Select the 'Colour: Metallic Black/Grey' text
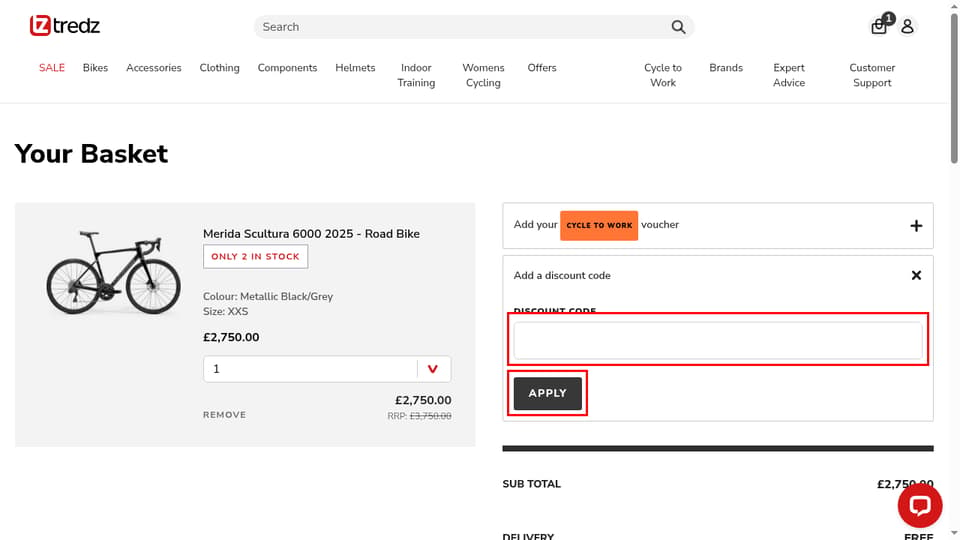Screen dimensions: 960x540 268,296
